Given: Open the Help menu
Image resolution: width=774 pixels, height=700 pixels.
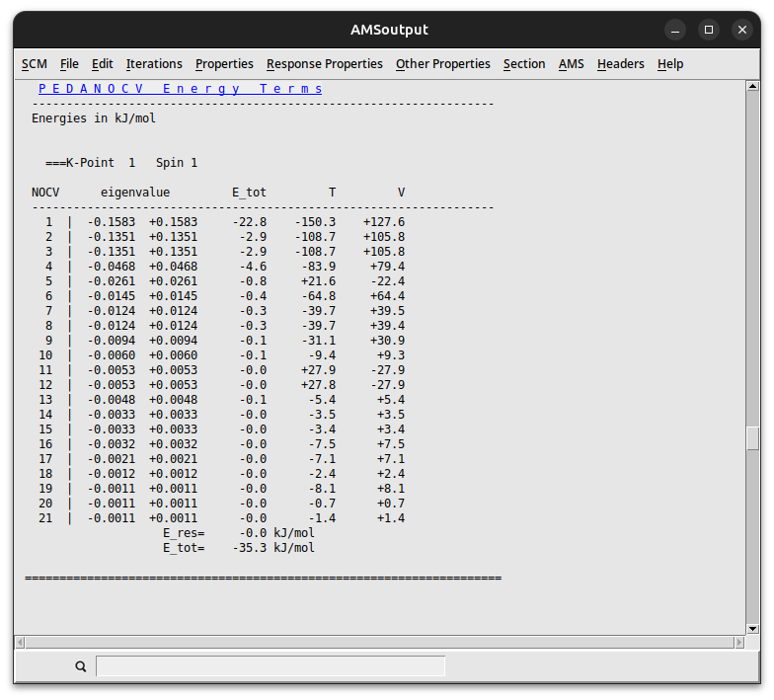Looking at the screenshot, I should click(x=669, y=64).
